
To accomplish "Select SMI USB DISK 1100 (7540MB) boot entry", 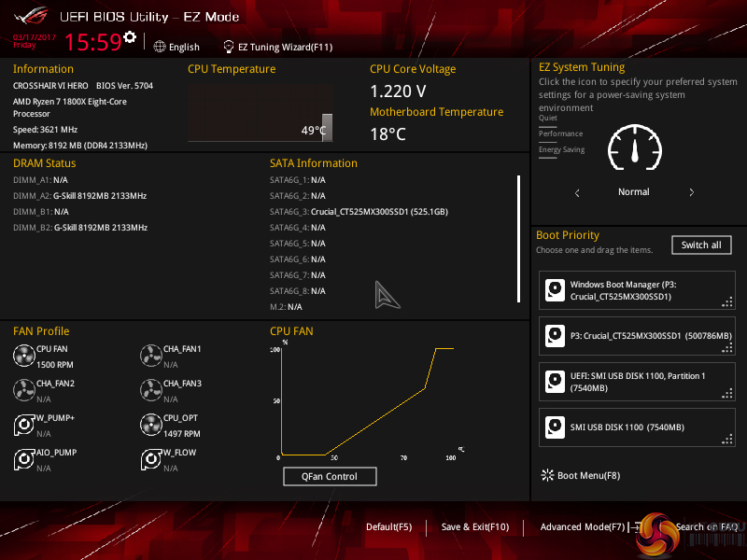I will (637, 427).
